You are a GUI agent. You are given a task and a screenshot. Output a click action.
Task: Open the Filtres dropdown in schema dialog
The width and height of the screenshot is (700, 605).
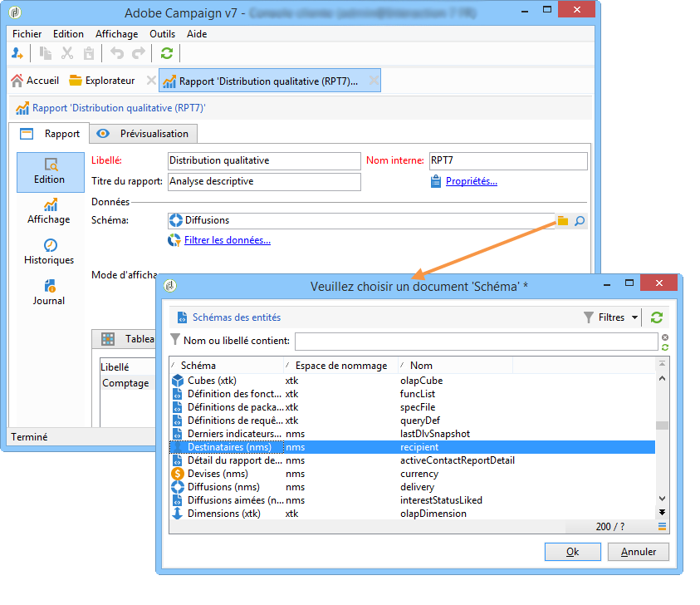pyautogui.click(x=610, y=317)
